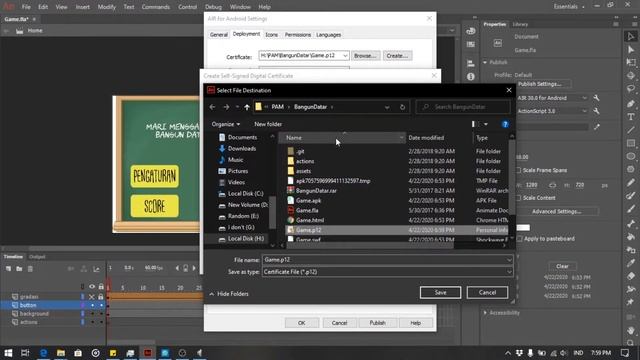The image size is (640, 360).
Task: Toggle the show-all-layers eye icon header
Action: coord(92,287)
